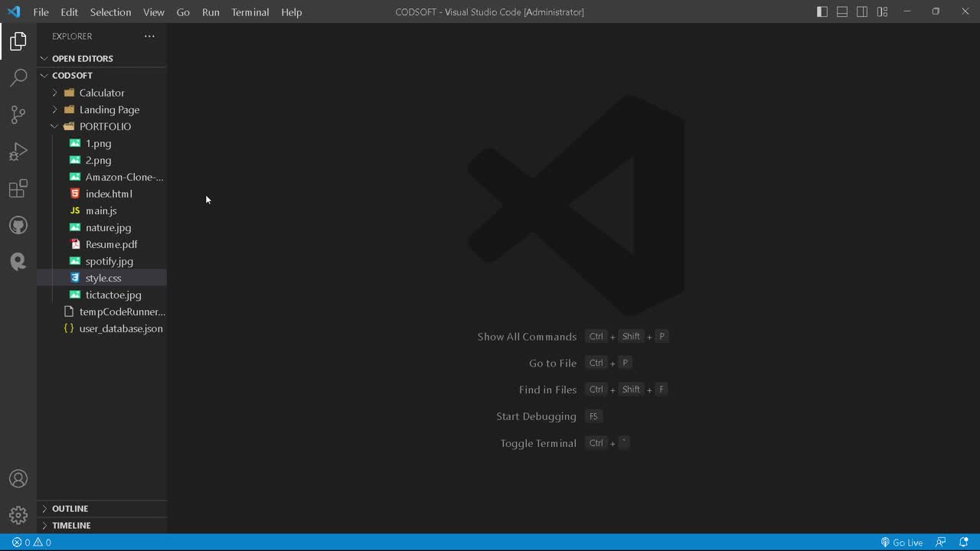Open the Run menu

[x=211, y=12]
